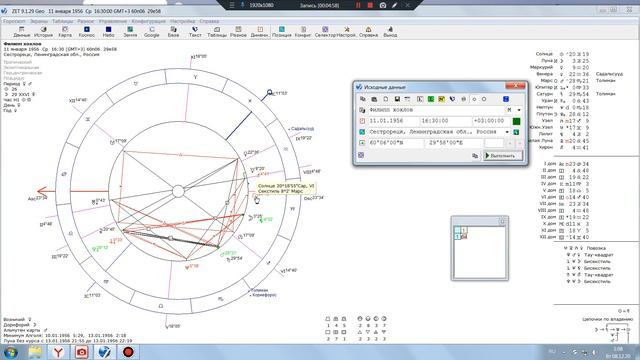This screenshot has width=640, height=360.
Task: Click the Текст toolbar button
Action: click(x=195, y=32)
